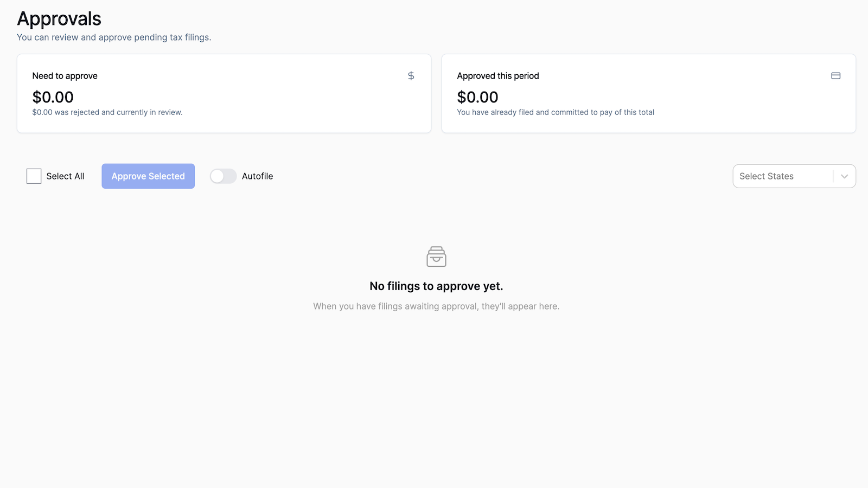Click the Need to approve card title
The height and width of the screenshot is (488, 868).
(x=65, y=76)
